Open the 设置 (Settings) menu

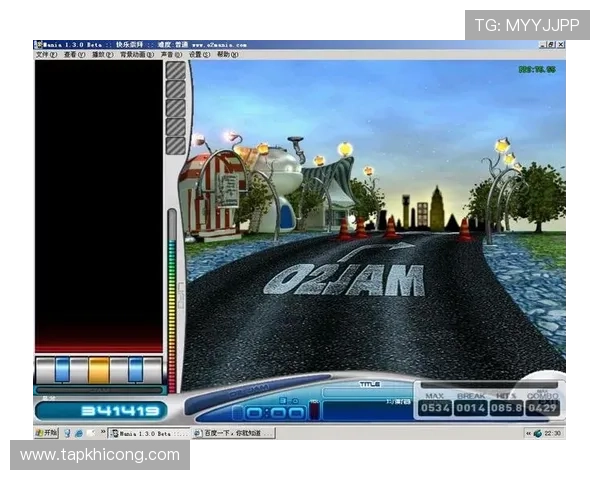tap(198, 55)
